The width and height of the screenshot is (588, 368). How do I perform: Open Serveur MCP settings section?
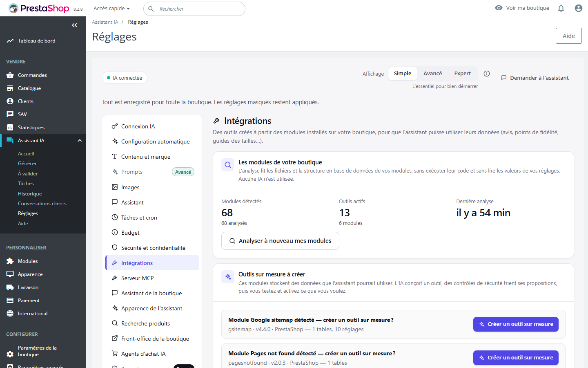[152, 278]
